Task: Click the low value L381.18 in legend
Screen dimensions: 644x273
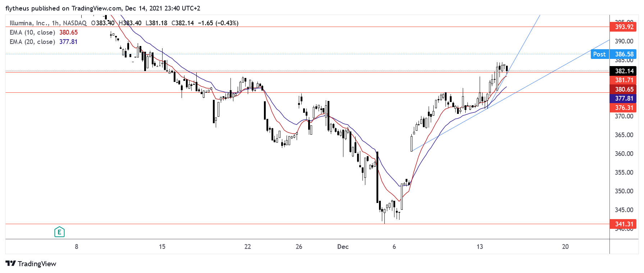Action: [156, 23]
